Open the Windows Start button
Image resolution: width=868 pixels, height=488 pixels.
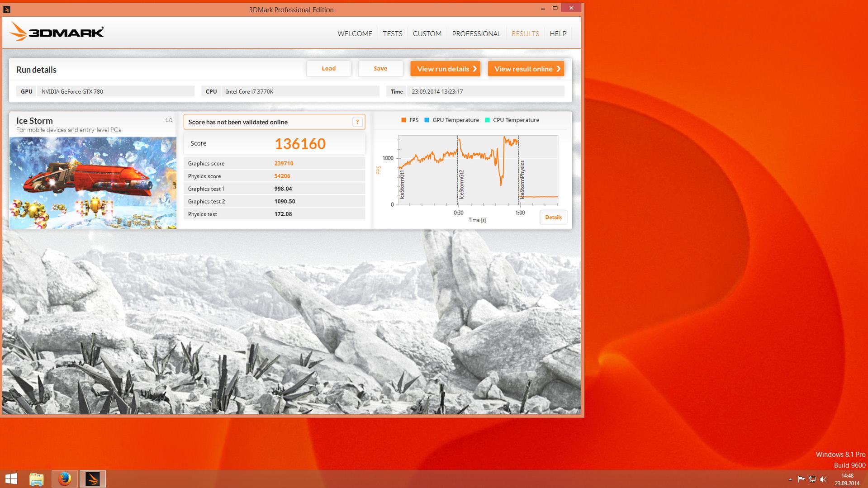coord(11,479)
